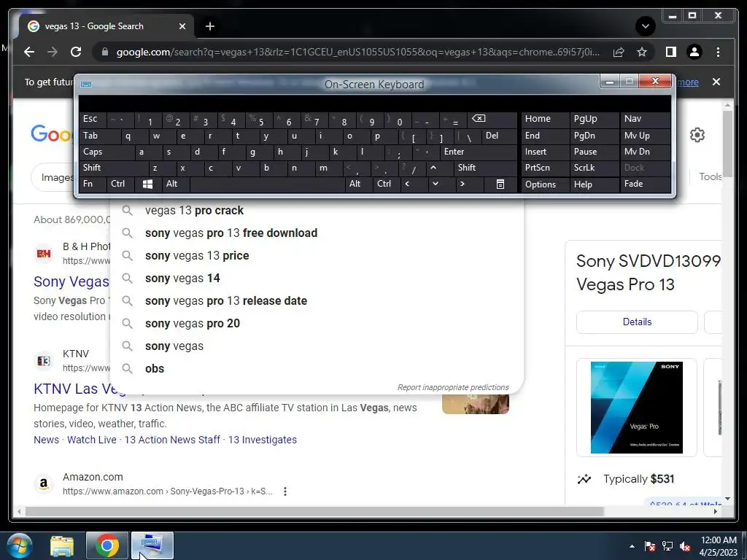Screen dimensions: 747x560
Task: Click the Tab key on the keyboard
Action: click(x=100, y=136)
